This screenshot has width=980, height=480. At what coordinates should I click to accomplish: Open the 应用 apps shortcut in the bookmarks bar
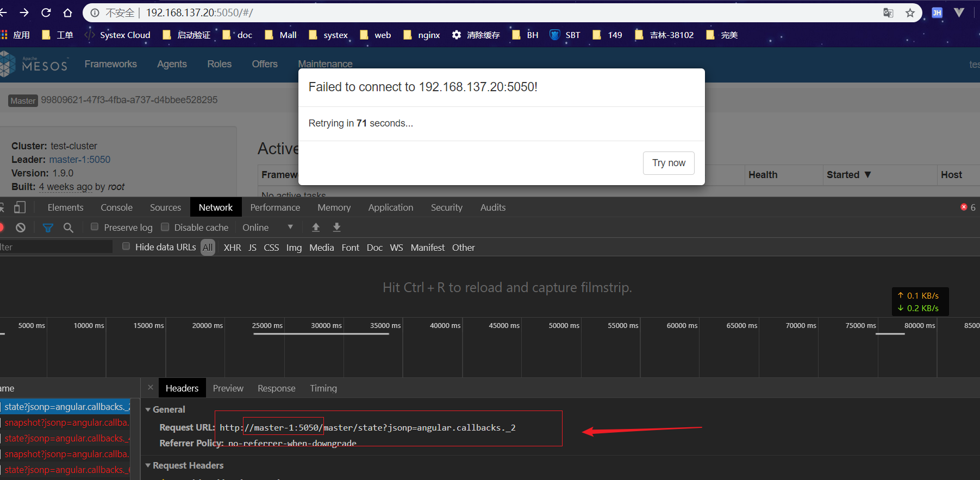pos(15,35)
